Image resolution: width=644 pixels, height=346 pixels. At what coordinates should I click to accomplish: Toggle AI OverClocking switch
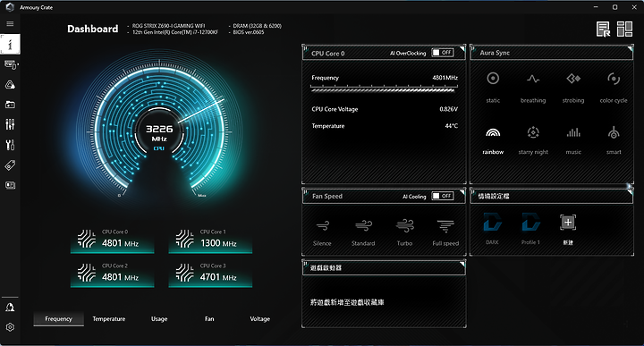point(443,53)
